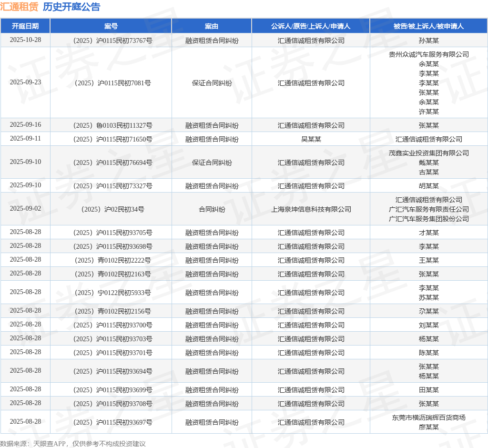This screenshot has height=448, width=488.
Task: Click defendant 戴某某
Action: 428,163
